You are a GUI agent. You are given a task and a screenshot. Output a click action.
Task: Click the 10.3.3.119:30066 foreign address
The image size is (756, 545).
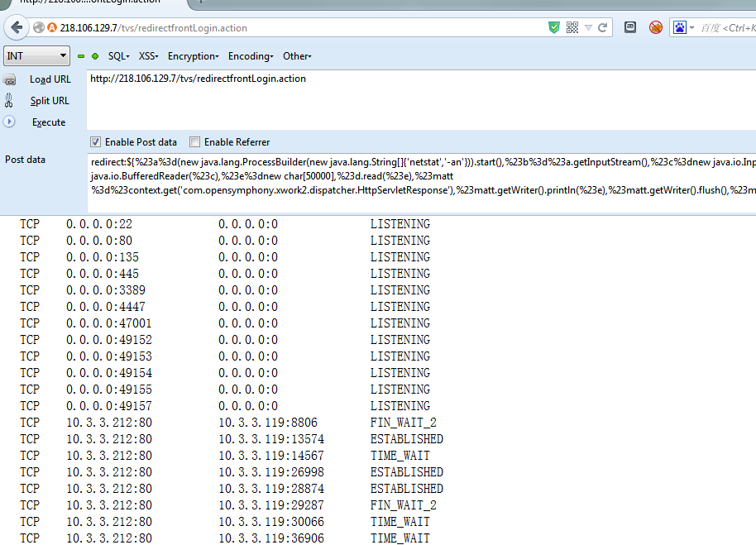tap(271, 522)
